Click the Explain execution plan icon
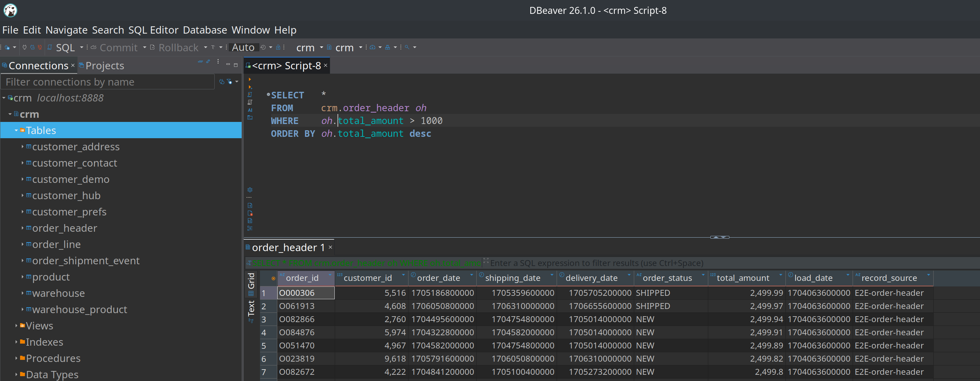Image resolution: width=980 pixels, height=381 pixels. coord(250,103)
